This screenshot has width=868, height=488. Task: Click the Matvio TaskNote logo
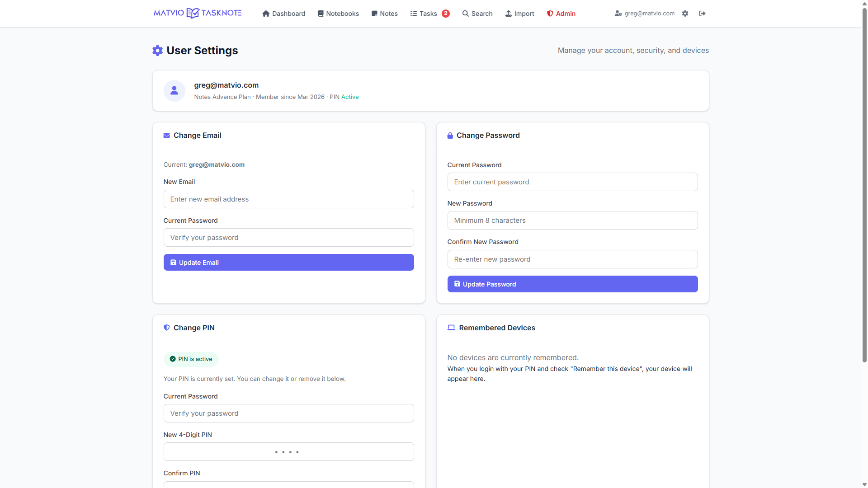[198, 13]
